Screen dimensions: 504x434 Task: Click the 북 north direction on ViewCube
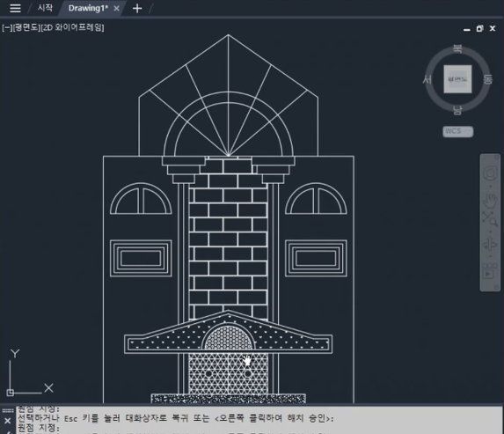coord(457,48)
